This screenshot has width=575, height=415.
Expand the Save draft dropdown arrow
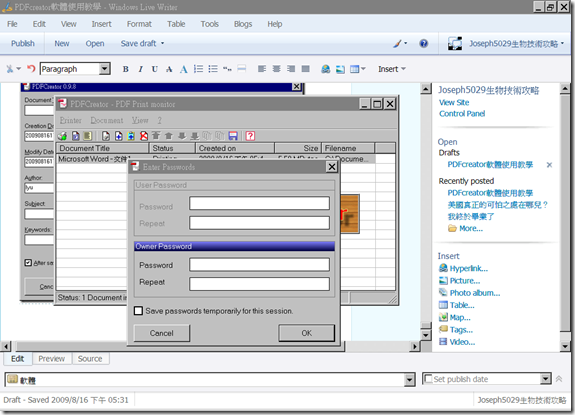162,44
